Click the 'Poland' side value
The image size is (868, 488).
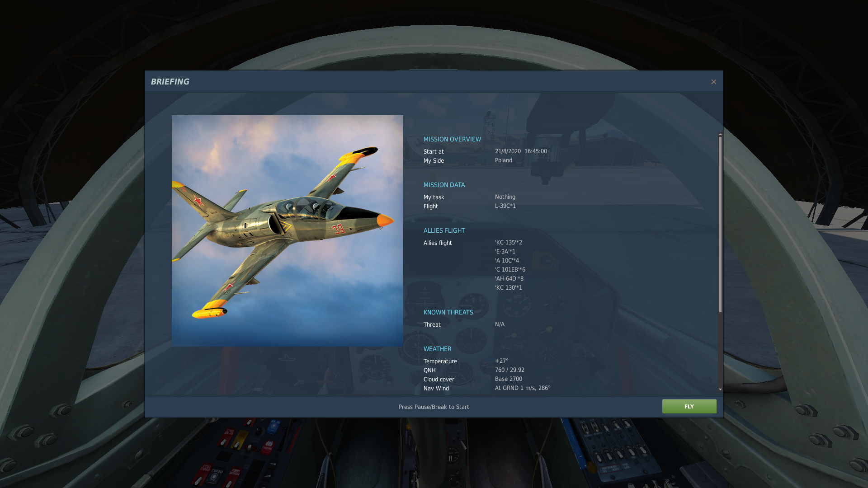click(x=504, y=160)
